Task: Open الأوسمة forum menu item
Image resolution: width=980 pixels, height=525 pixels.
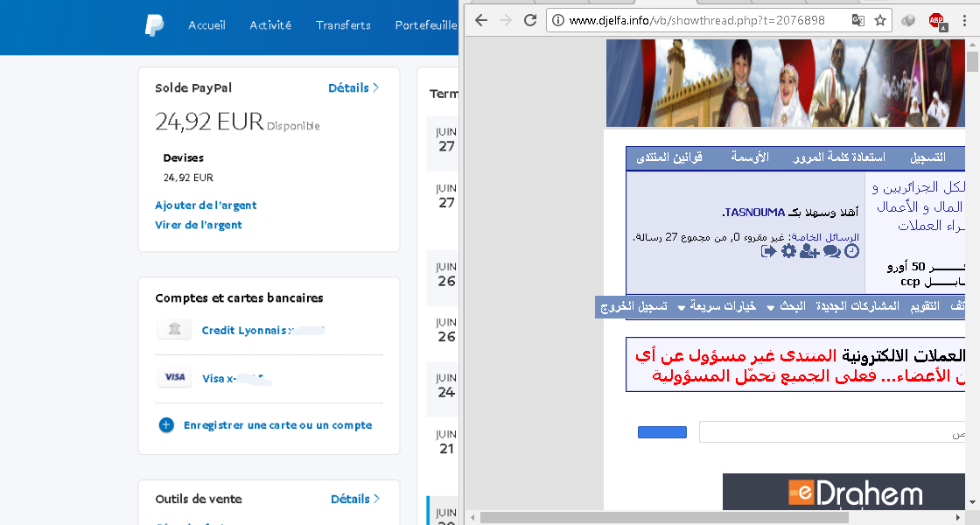Action: [x=750, y=157]
